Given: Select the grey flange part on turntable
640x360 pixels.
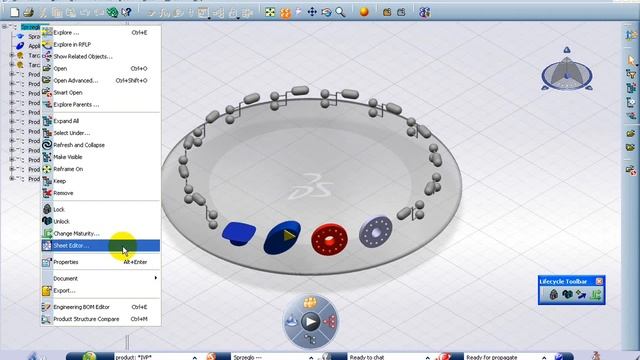Looking at the screenshot, I should [x=376, y=232].
